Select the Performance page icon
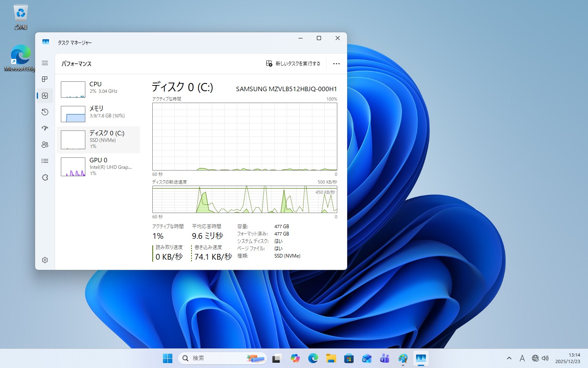Viewport: 588px width, 368px height. pos(45,96)
